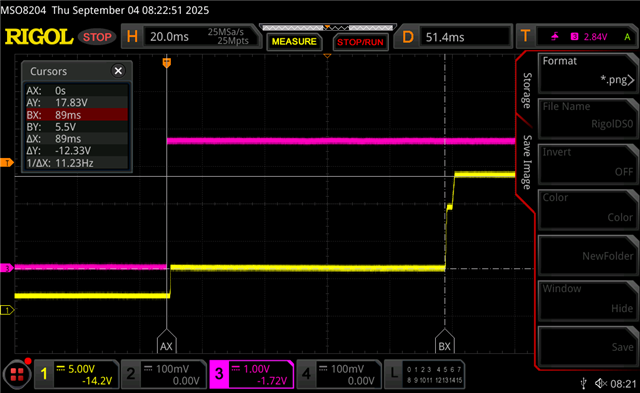Close the Cursors panel
This screenshot has width=640, height=393.
point(118,71)
